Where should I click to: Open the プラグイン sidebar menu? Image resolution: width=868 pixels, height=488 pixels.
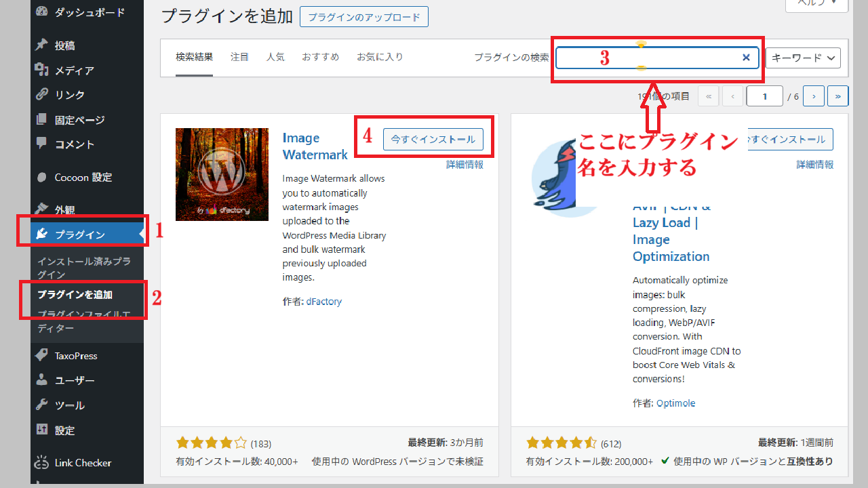click(87, 235)
